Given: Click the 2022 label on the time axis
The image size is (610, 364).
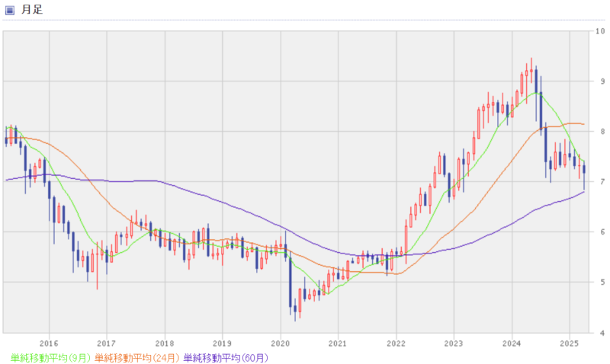Looking at the screenshot, I should tap(396, 343).
